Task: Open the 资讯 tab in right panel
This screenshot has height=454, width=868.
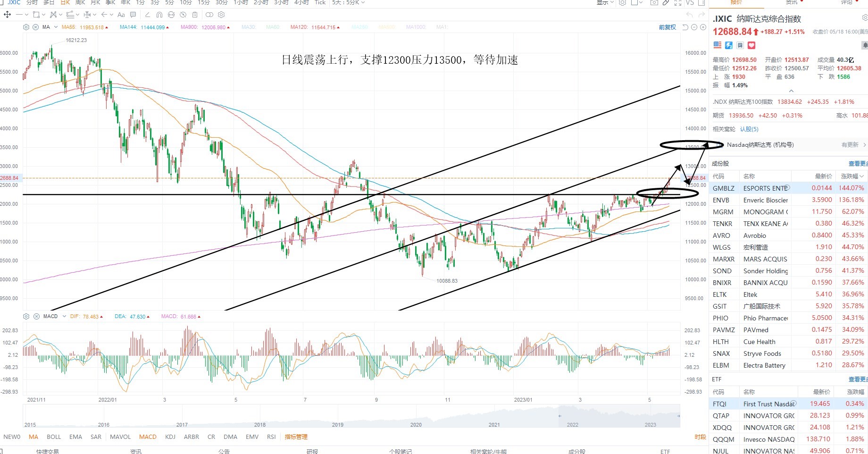Action: click(792, 2)
